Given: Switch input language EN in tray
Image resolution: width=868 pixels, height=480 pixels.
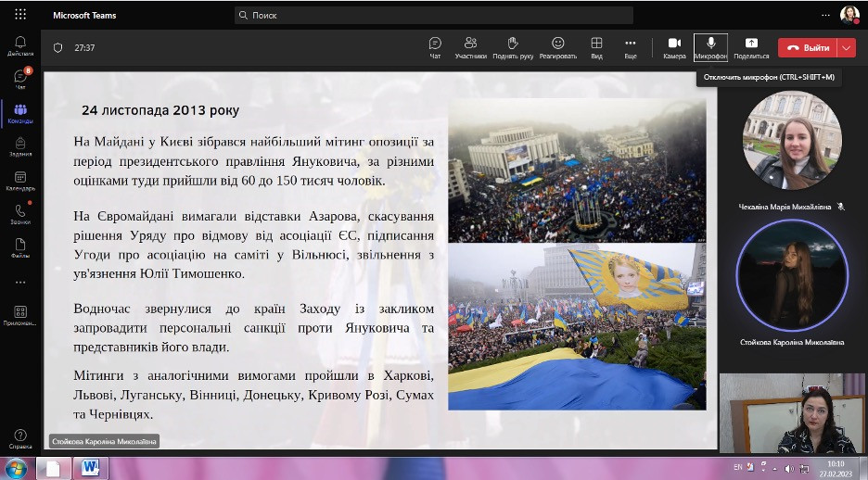Looking at the screenshot, I should [737, 467].
